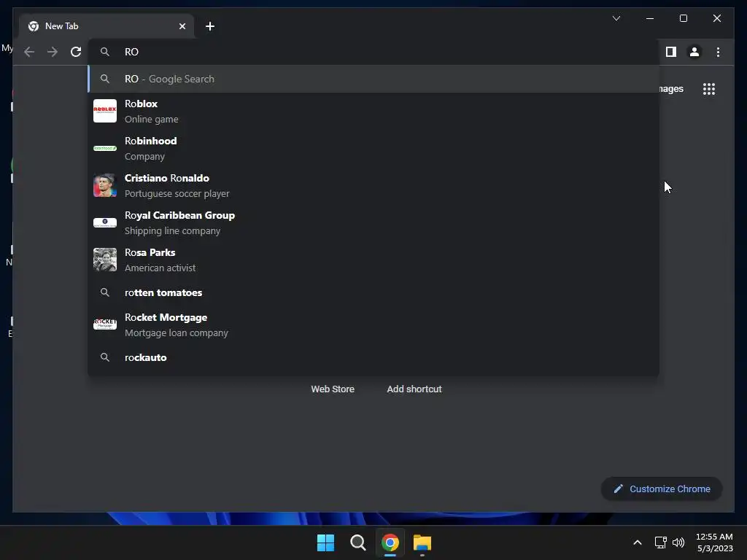Open the Chrome side panel icon
This screenshot has width=747, height=560.
click(x=671, y=52)
